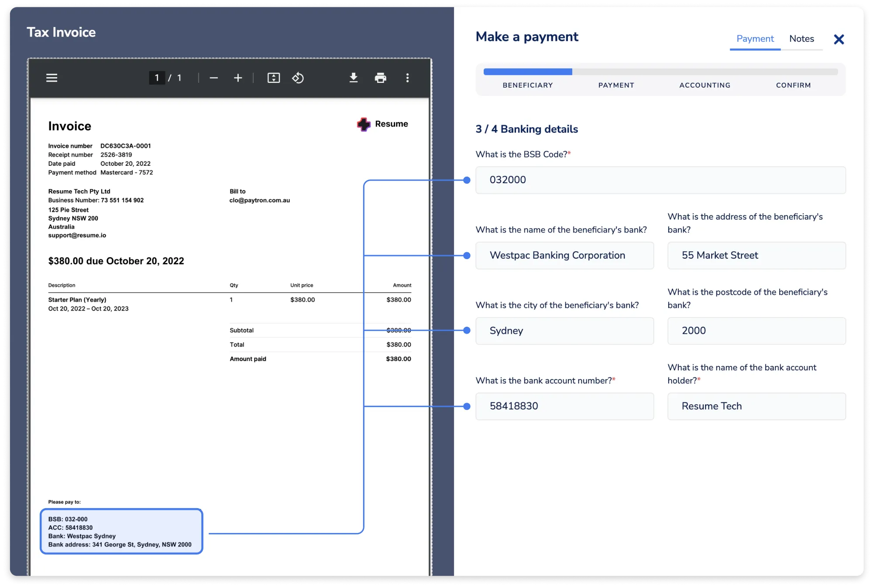Open PDF viewer more options menu
Screen dimensions: 873x588
pyautogui.click(x=407, y=78)
